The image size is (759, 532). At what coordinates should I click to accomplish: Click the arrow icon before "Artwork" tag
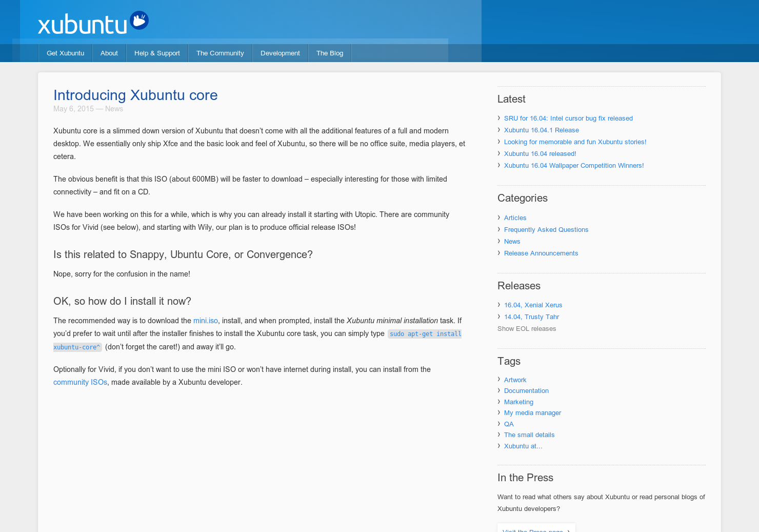pos(498,380)
